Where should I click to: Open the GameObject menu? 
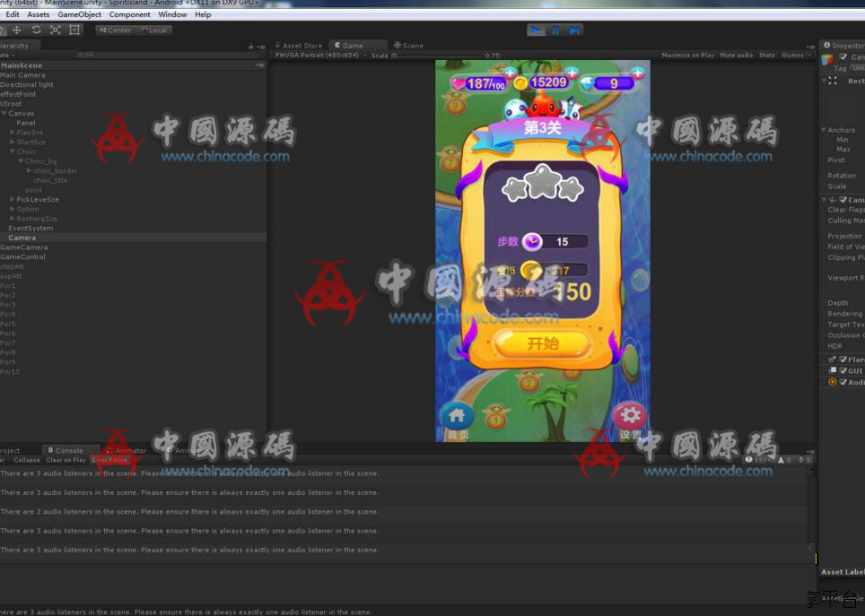80,14
